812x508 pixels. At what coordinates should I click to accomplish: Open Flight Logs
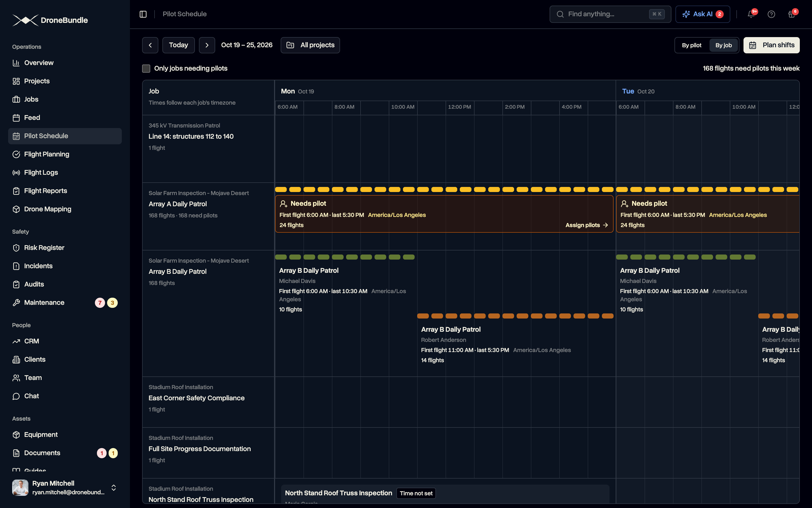click(65, 172)
